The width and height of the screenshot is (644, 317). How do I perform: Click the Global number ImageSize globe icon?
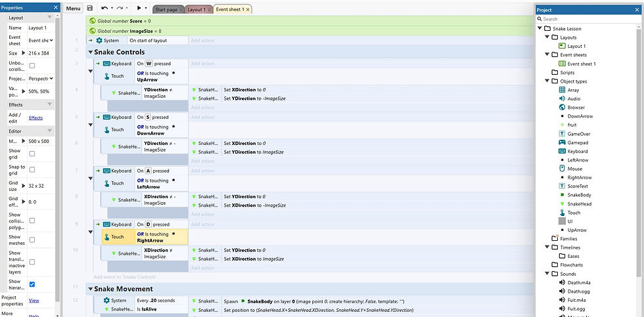click(x=93, y=31)
